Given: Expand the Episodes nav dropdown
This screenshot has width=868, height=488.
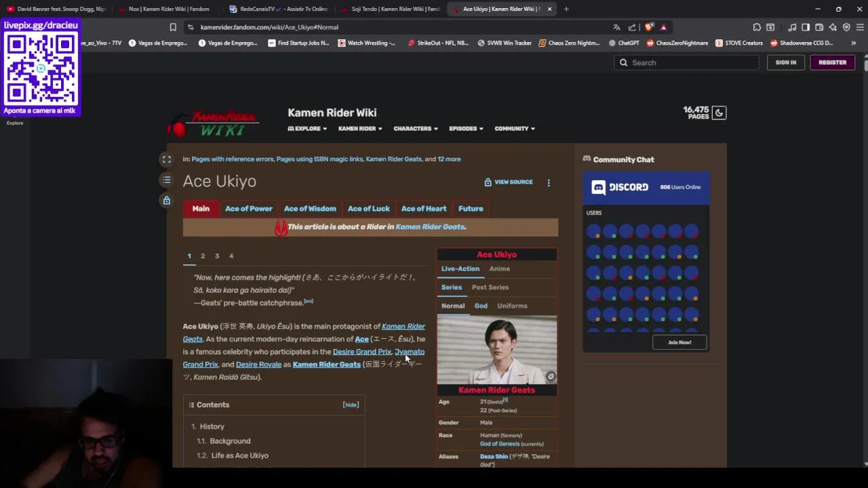Looking at the screenshot, I should [466, 128].
